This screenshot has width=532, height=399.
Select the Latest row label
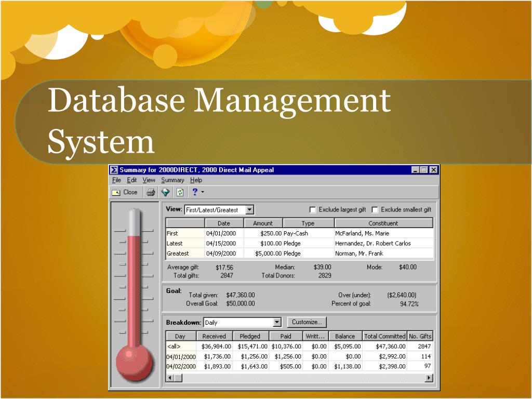pyautogui.click(x=185, y=244)
